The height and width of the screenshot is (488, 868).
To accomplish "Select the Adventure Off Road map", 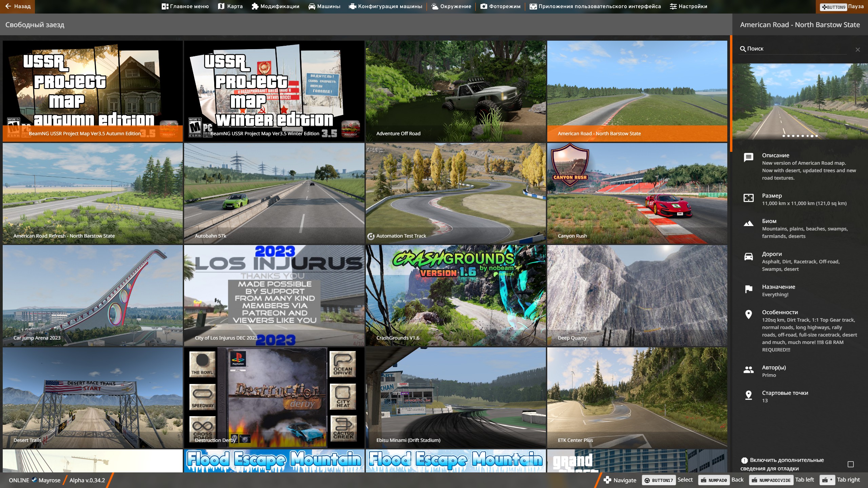I will point(456,91).
